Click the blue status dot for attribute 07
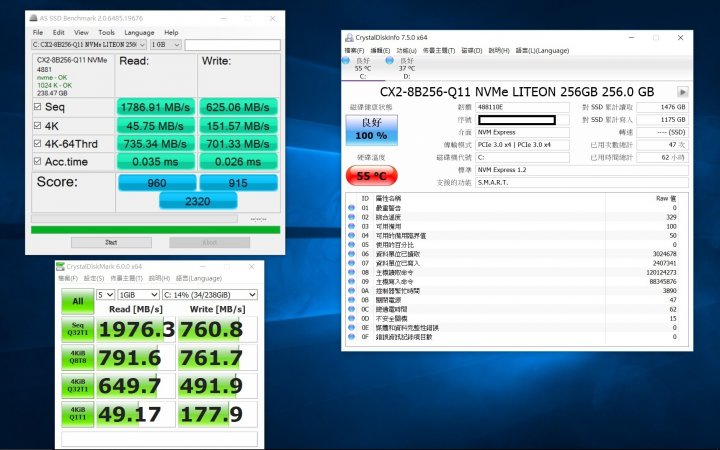720x450 pixels. pyautogui.click(x=351, y=263)
